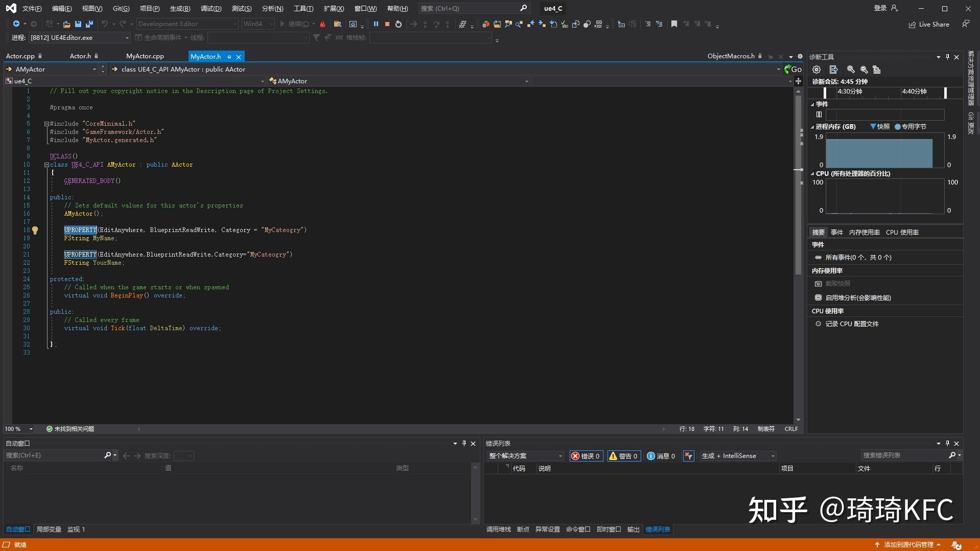Open the 调试(D) menu

(211, 9)
